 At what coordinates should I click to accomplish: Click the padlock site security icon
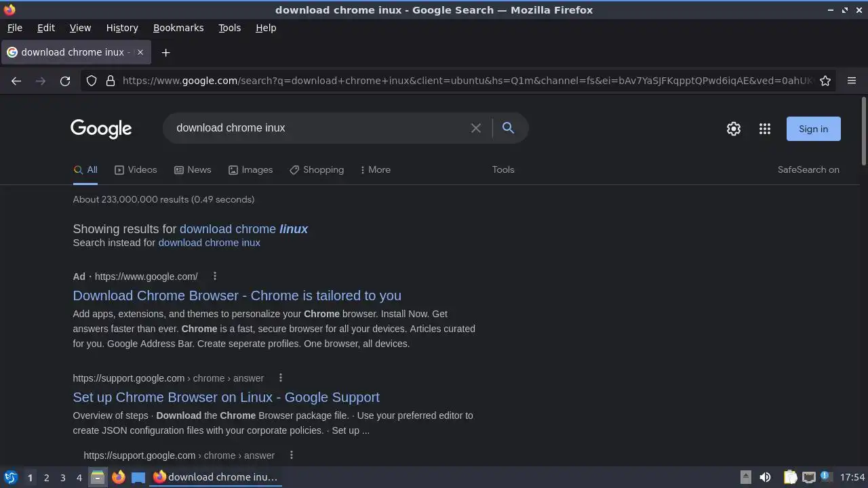111,81
